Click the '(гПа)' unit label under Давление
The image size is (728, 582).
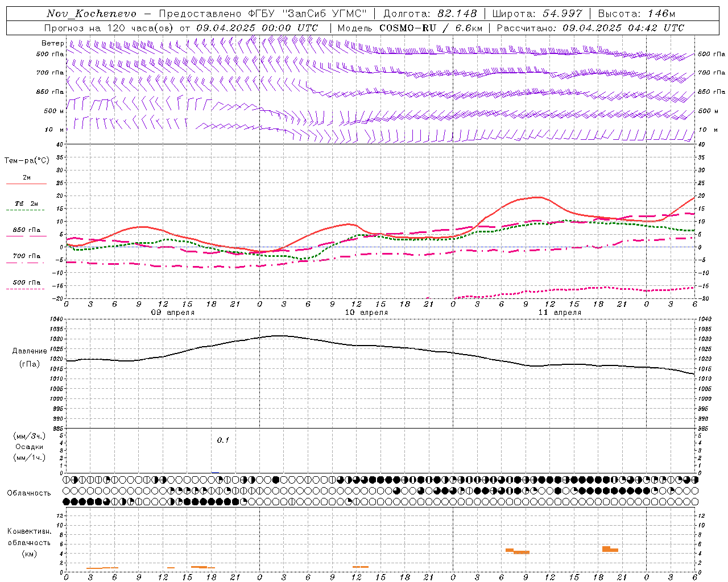(x=30, y=364)
